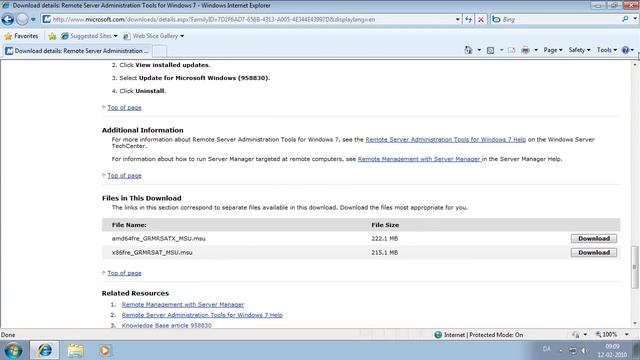Click the Read Mail icon

click(x=511, y=50)
